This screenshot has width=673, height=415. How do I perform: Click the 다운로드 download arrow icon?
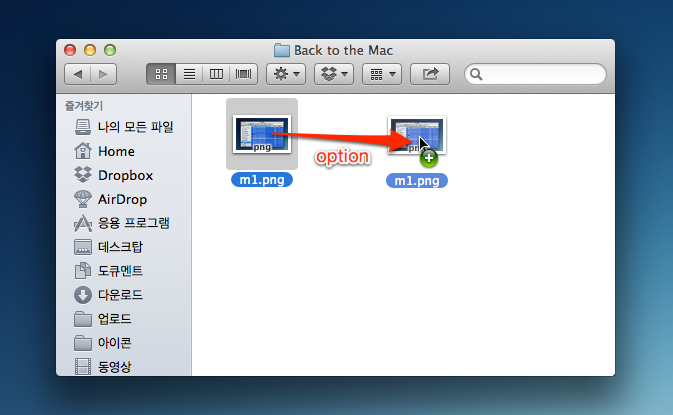(83, 295)
